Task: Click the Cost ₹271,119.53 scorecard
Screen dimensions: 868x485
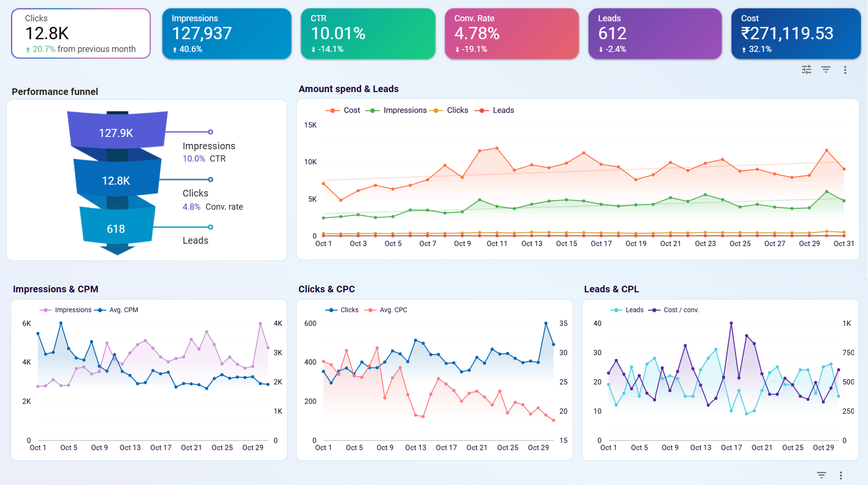Action: pyautogui.click(x=796, y=34)
